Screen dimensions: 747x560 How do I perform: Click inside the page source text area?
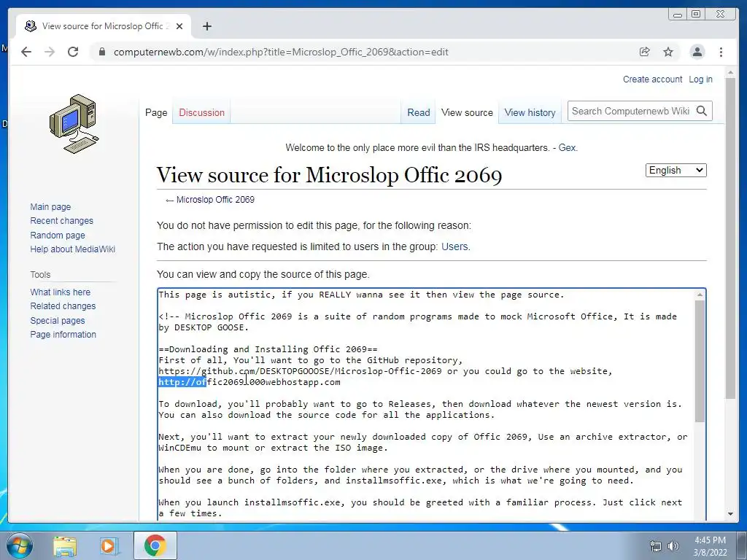coord(425,404)
